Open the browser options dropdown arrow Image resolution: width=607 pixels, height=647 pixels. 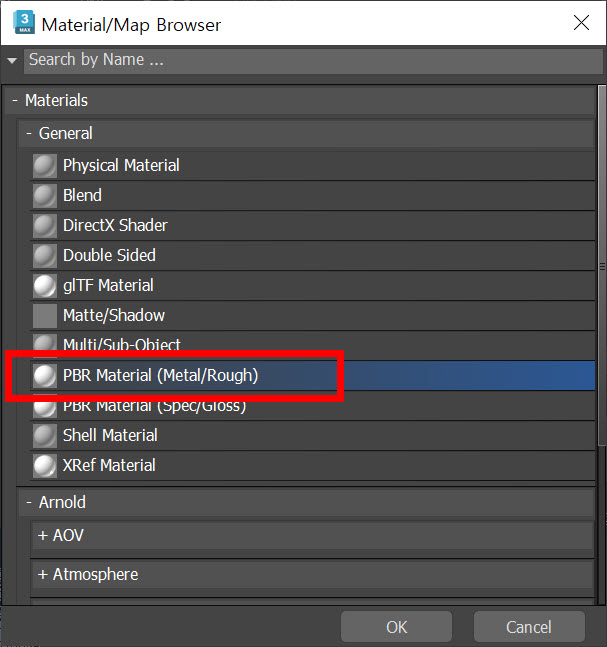[12, 61]
